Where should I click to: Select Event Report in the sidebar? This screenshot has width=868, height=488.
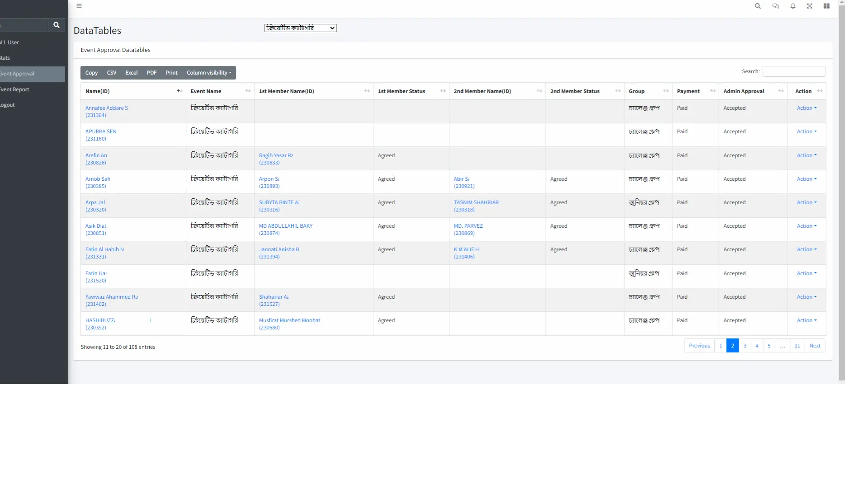tap(15, 89)
